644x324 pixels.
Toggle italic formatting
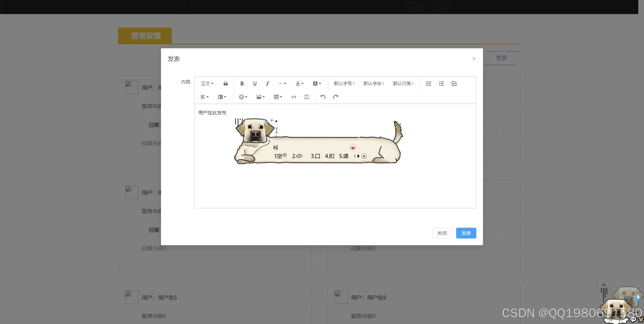click(x=267, y=84)
